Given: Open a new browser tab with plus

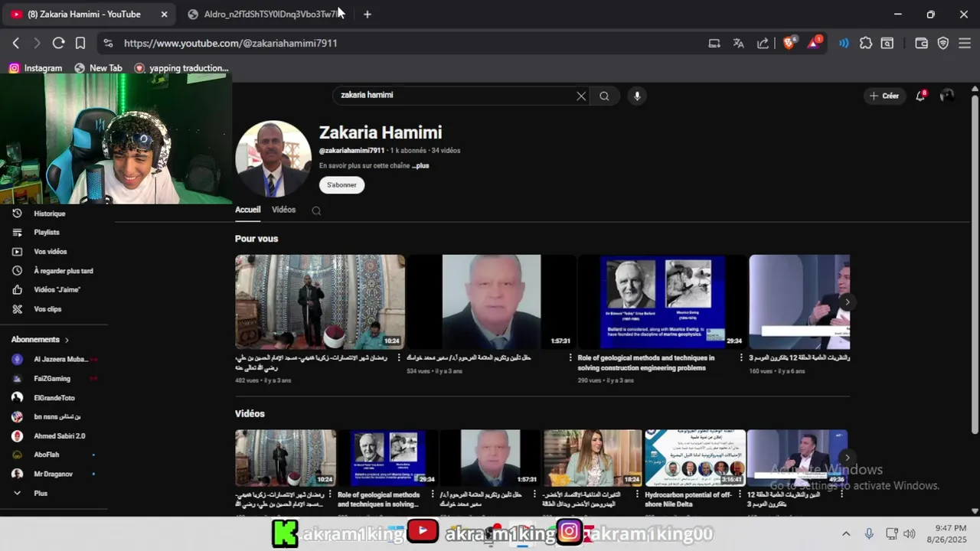Looking at the screenshot, I should coord(367,14).
